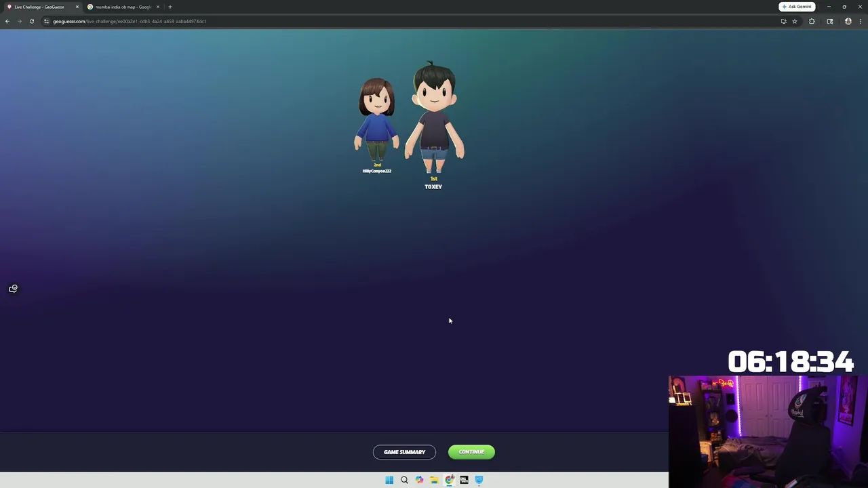Click the Ask Gemini button
Screen dimensions: 868x488
pyautogui.click(x=797, y=7)
